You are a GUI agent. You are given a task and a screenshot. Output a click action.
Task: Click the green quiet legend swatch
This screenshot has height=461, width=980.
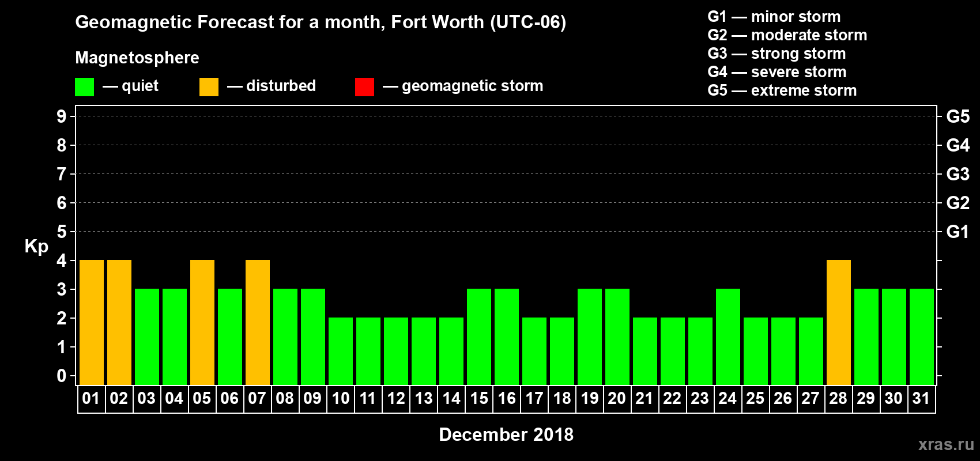pyautogui.click(x=84, y=87)
